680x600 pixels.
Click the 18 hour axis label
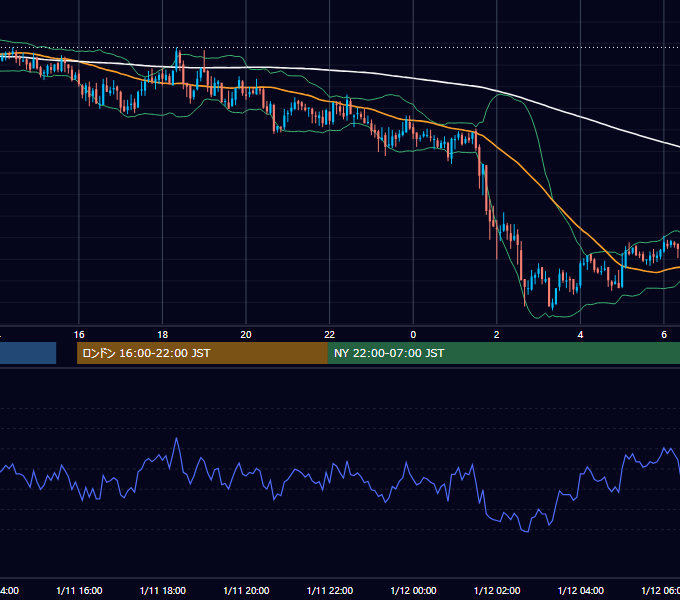click(163, 335)
